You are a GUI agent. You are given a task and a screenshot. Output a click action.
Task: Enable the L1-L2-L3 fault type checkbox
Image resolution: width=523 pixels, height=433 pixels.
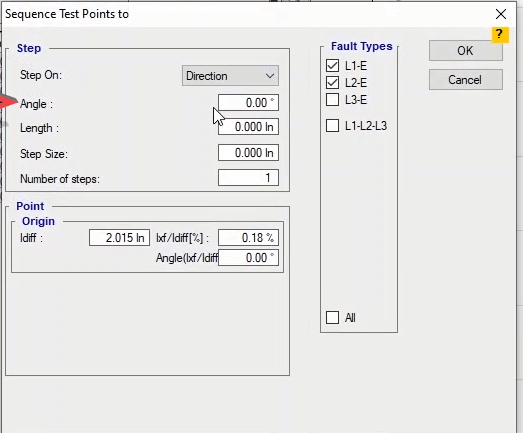(x=332, y=126)
